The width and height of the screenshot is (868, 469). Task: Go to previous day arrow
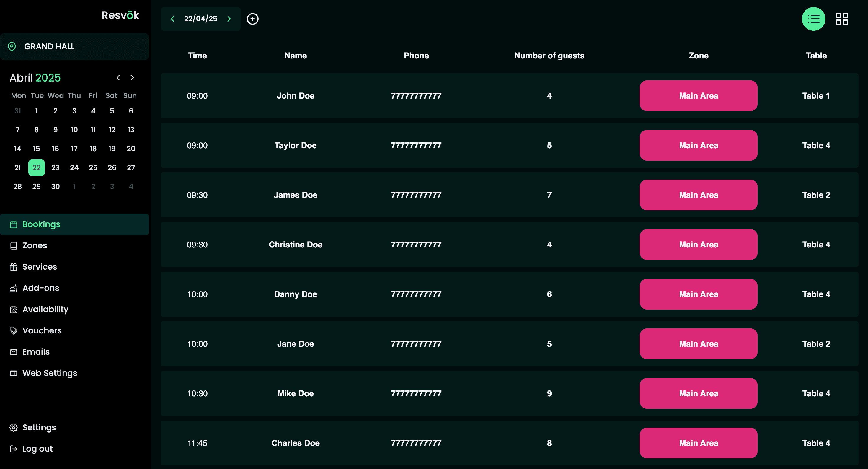(x=172, y=19)
